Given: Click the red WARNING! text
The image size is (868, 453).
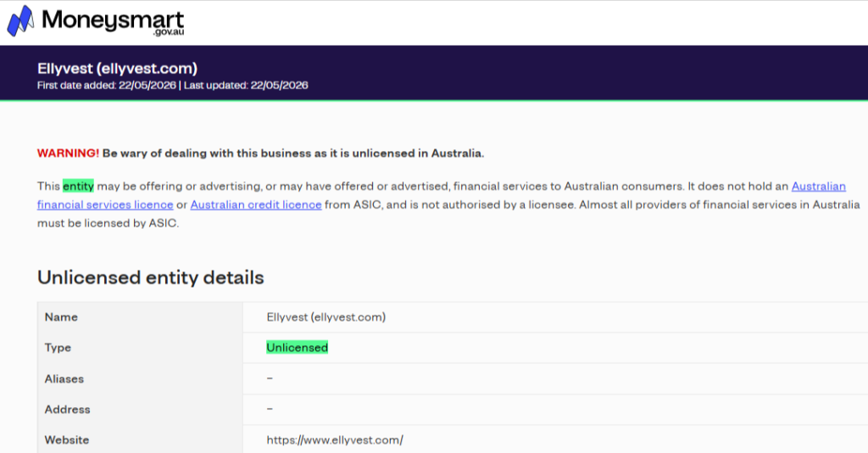Looking at the screenshot, I should click(68, 154).
